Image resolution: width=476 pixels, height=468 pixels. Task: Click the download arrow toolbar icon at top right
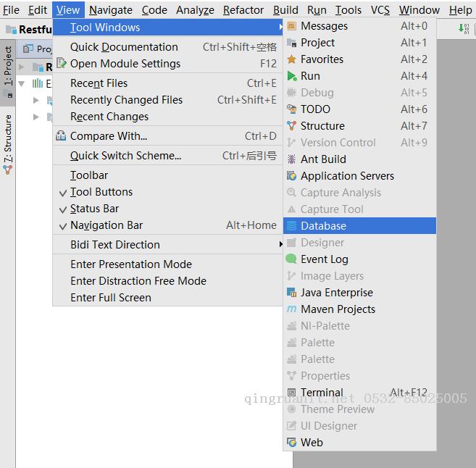tap(464, 29)
